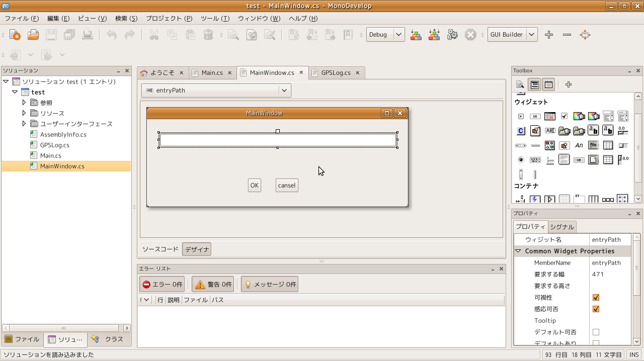Click the Rebuild bricks icon with arrows
Viewport: 644px width, 361px height.
[x=434, y=35]
